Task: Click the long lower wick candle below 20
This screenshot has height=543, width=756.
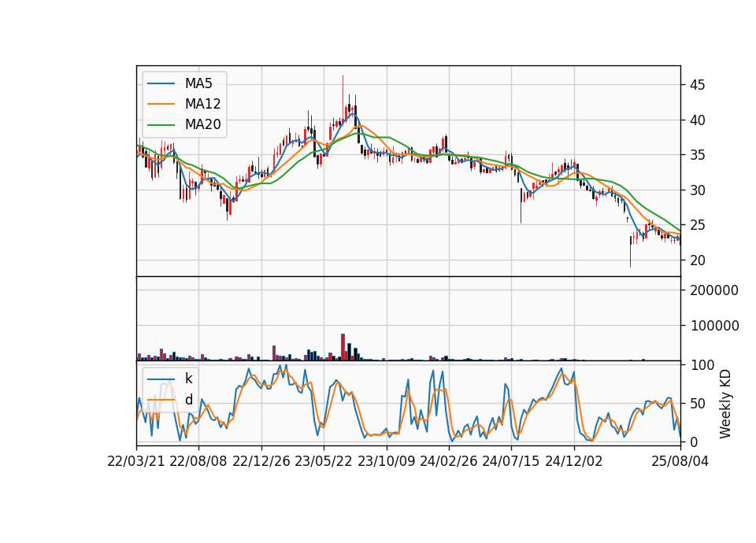Action: [x=630, y=251]
